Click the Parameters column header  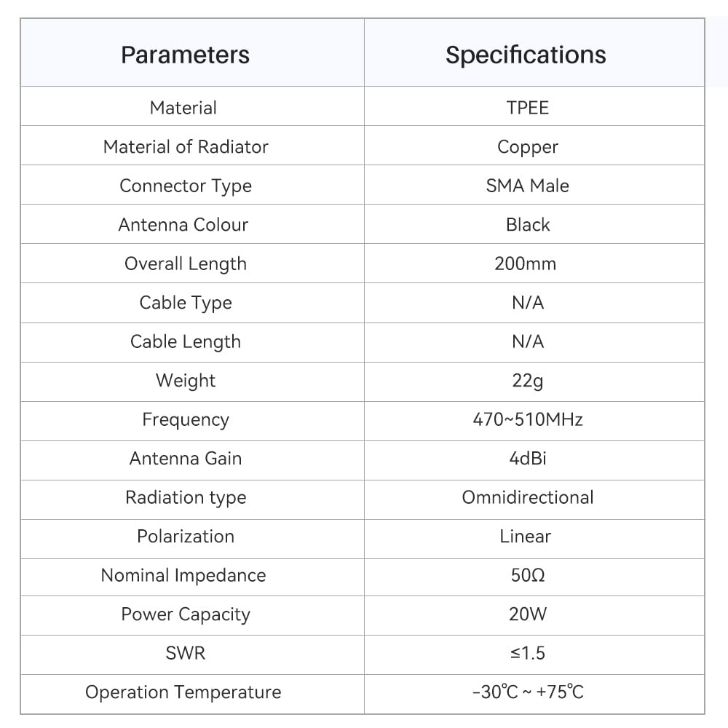(x=185, y=55)
